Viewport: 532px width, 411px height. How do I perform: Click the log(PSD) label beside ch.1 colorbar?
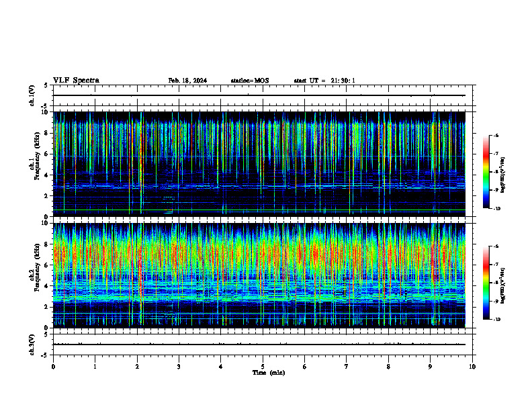click(x=503, y=175)
